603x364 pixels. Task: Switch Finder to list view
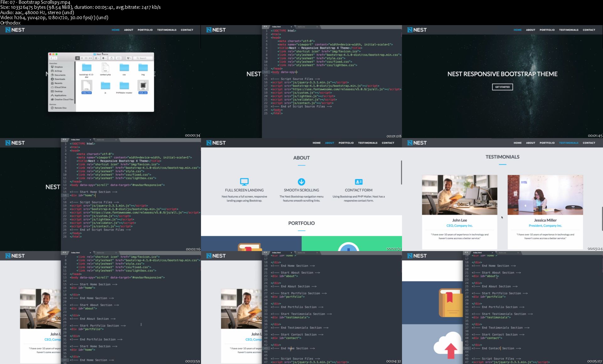[x=82, y=58]
